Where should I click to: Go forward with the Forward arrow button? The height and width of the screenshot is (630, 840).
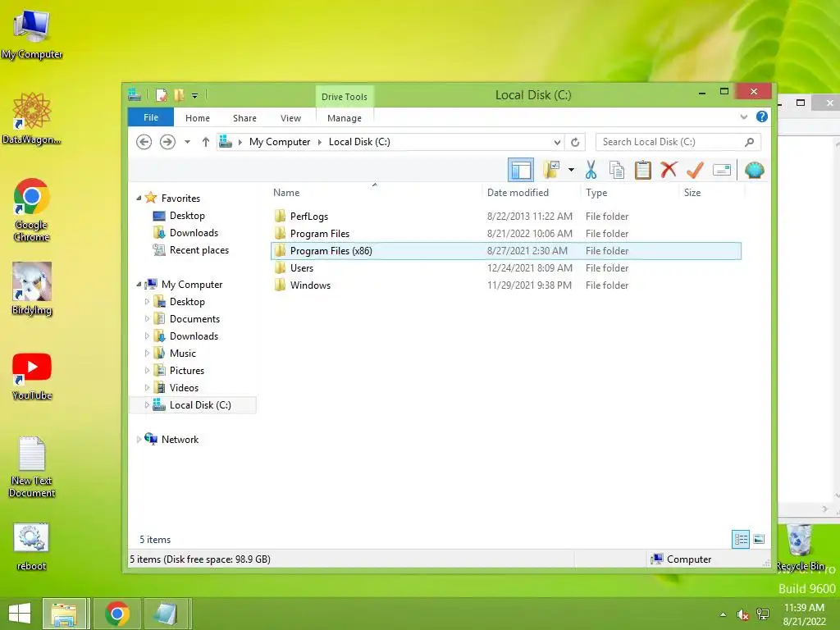coord(167,142)
